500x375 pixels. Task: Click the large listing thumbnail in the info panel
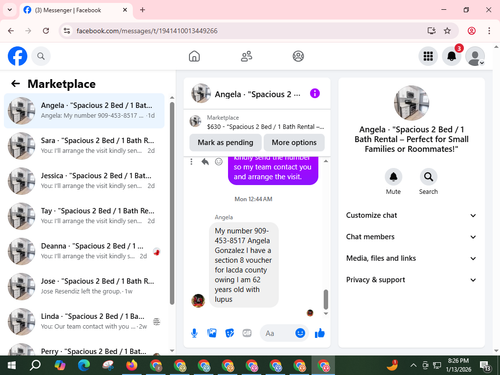click(x=411, y=103)
